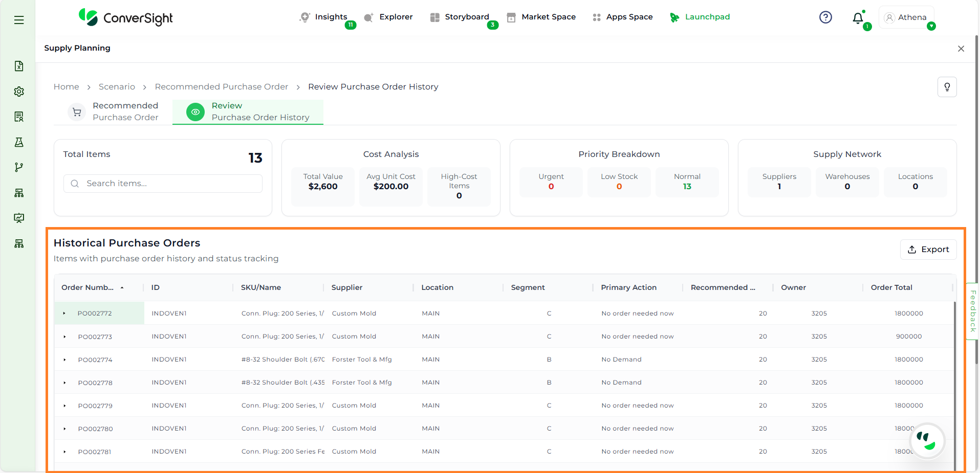Image resolution: width=980 pixels, height=473 pixels.
Task: Click the spreadsheet file icon in sidebar
Action: (19, 66)
